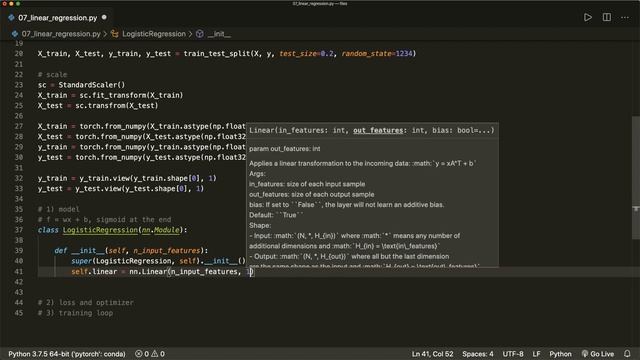
Task: Click def __init__ on line 39
Action: (79, 251)
